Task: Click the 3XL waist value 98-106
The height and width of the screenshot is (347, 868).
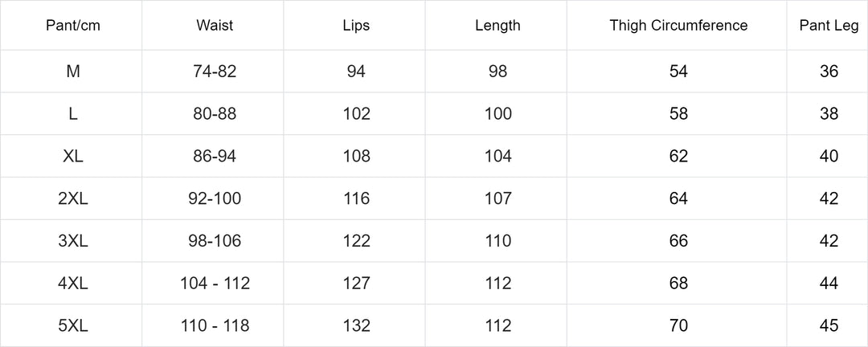Action: [215, 241]
